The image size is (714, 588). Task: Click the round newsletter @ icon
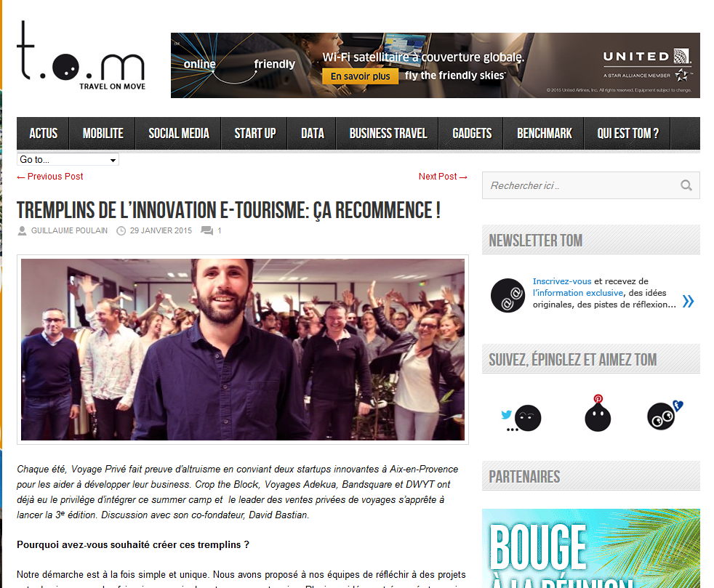point(508,295)
